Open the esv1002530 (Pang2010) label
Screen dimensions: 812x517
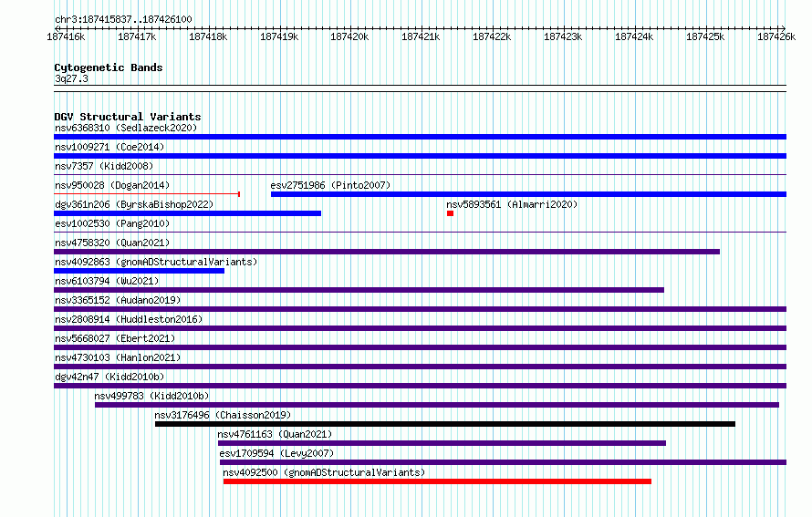pos(112,223)
